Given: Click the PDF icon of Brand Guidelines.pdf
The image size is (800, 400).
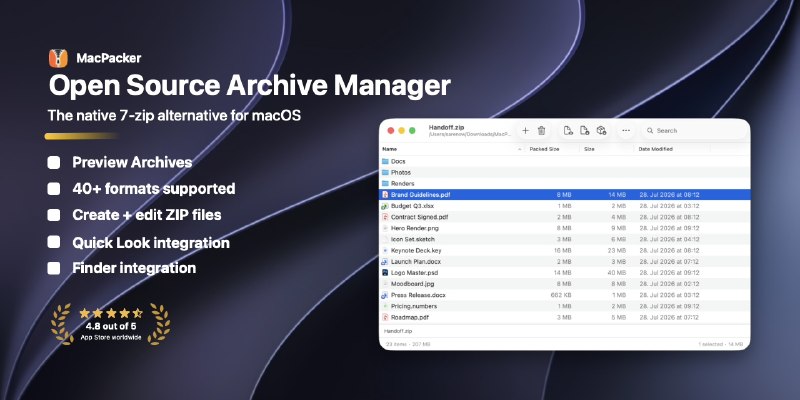Looking at the screenshot, I should 385,195.
